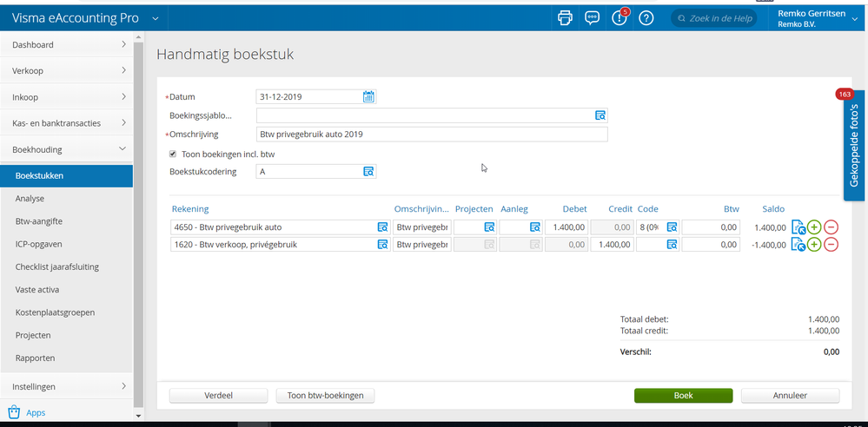This screenshot has height=427, width=868.
Task: Open the Apps shopping bag icon
Action: click(15, 412)
